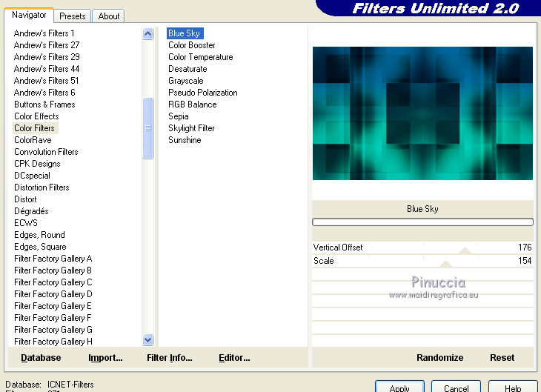
Task: Choose Edges, Square category
Action: click(x=40, y=246)
